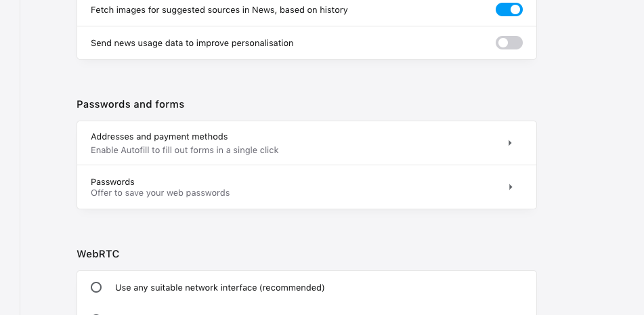Screen dimensions: 644x315
Task: Open the Passwords settings row
Action: coord(306,187)
